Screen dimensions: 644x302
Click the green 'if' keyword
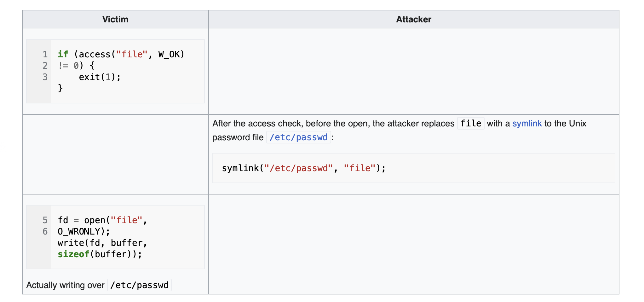(63, 54)
